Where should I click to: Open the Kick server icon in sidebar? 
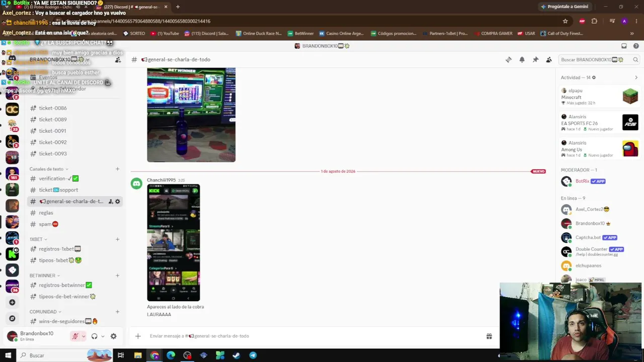[12, 254]
